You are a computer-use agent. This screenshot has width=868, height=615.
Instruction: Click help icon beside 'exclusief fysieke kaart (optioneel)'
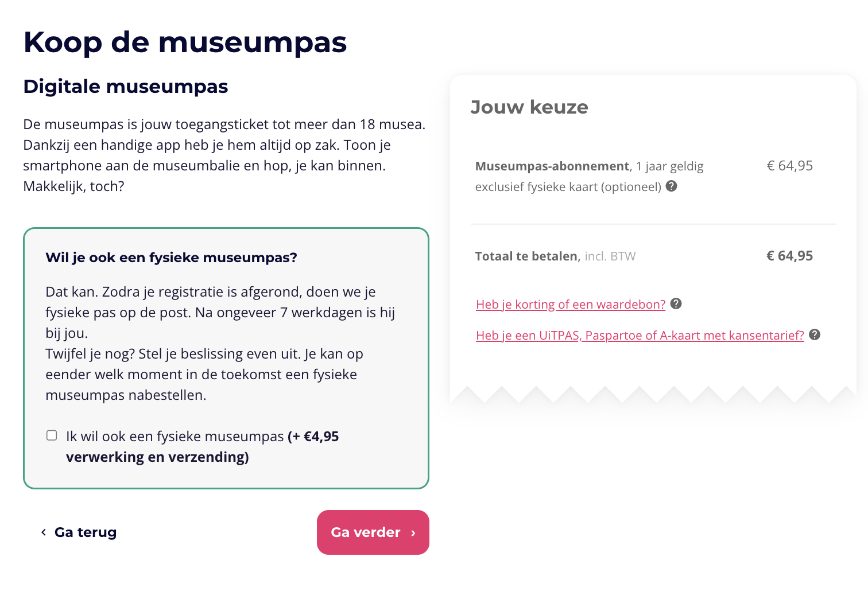pos(671,186)
